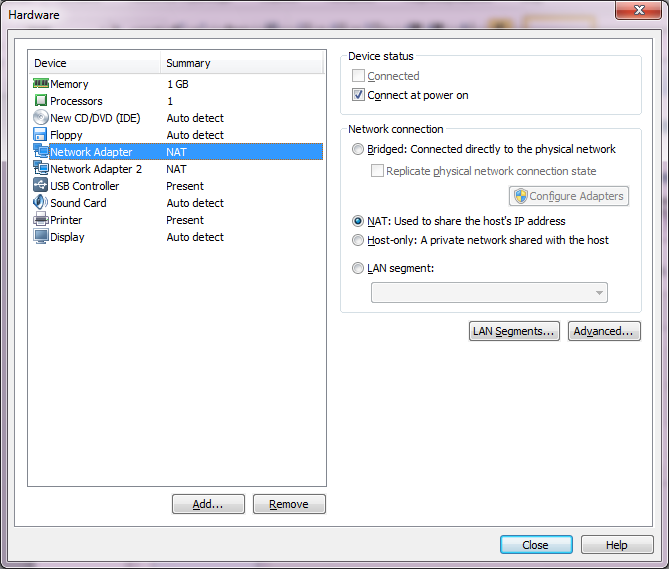The width and height of the screenshot is (669, 569).
Task: Click the New CD/DVD disc icon
Action: point(41,117)
